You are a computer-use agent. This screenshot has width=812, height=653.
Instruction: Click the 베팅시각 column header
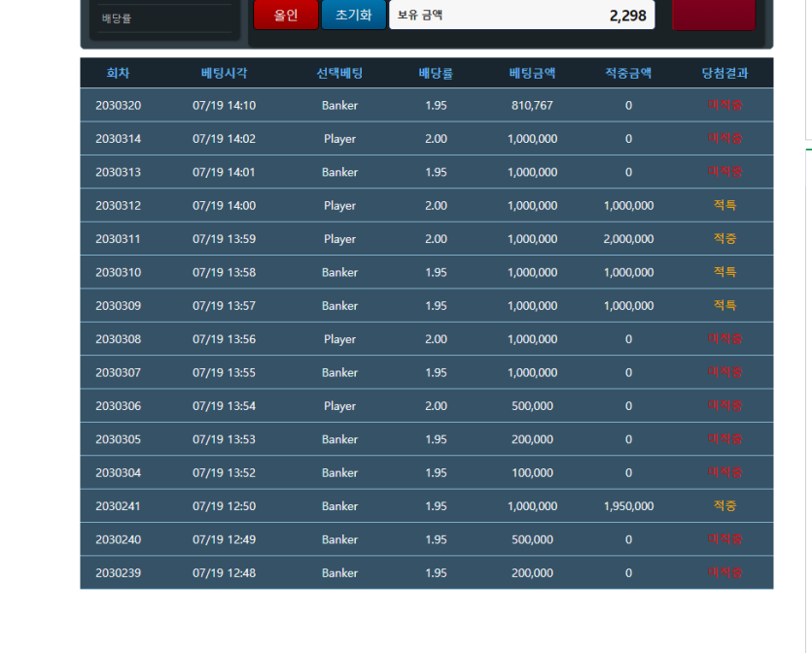point(225,73)
